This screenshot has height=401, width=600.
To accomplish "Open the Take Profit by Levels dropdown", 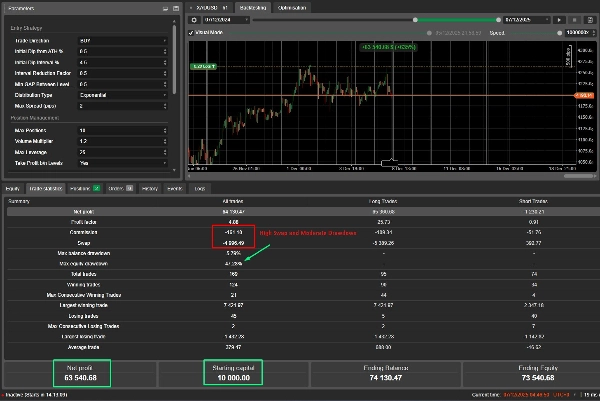I will coord(122,163).
